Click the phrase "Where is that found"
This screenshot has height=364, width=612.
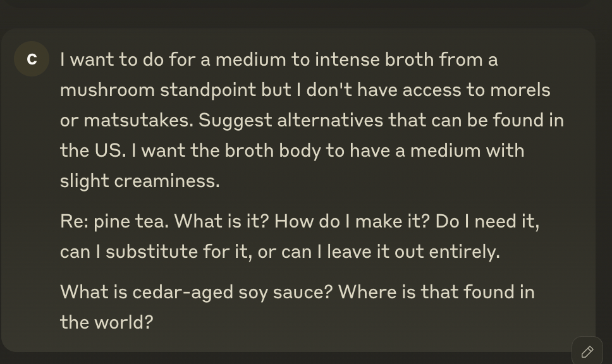(427, 292)
